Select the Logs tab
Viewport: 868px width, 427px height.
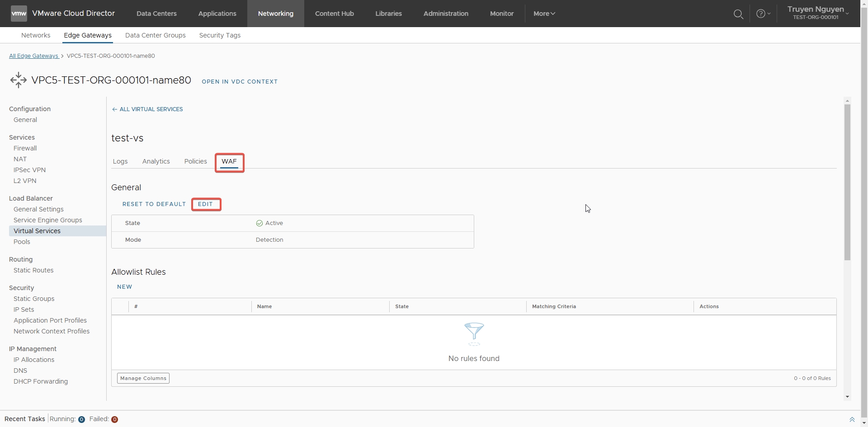(120, 161)
